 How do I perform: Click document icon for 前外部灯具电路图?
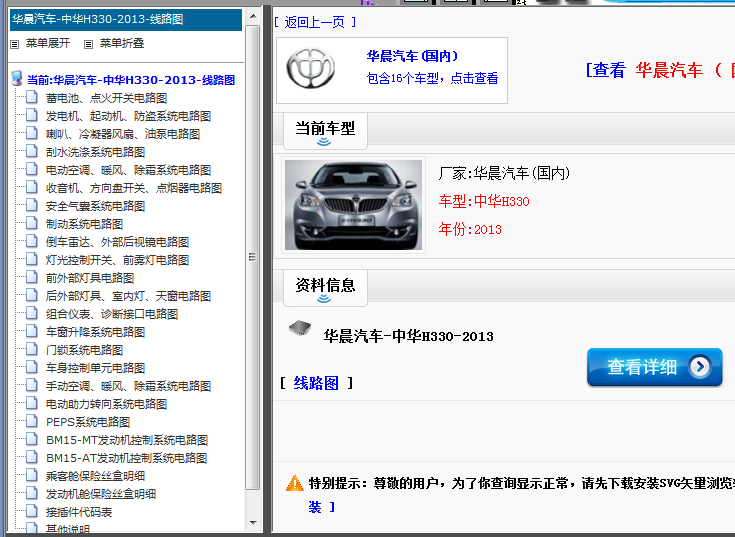pyautogui.click(x=31, y=277)
